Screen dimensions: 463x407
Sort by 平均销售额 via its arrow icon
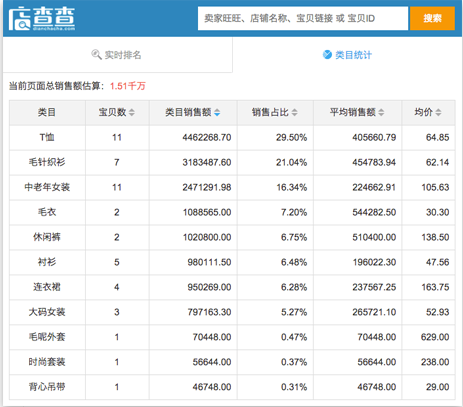click(x=381, y=113)
